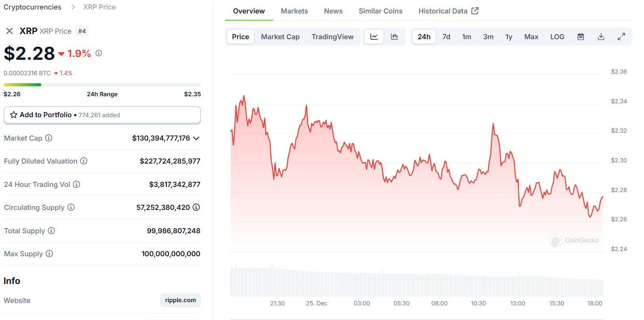The image size is (644, 320).
Task: Click star icon in Add to Portfolio
Action: [13, 115]
